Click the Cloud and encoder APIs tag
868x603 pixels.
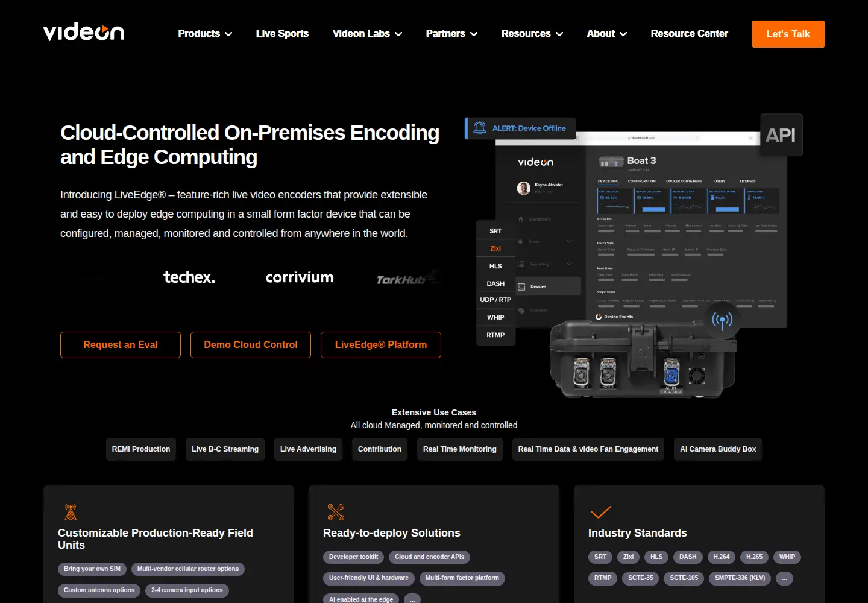(430, 557)
